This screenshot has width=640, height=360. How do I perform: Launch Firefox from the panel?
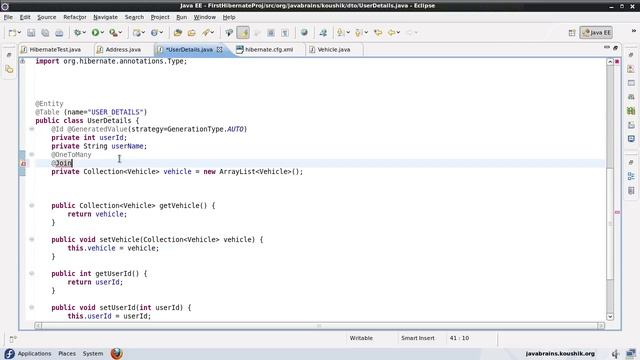117,353
